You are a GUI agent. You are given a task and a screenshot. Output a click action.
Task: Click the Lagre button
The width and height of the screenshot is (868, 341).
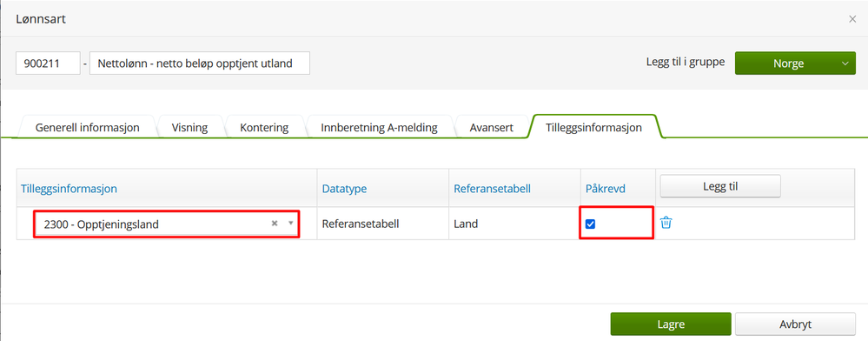tap(671, 324)
